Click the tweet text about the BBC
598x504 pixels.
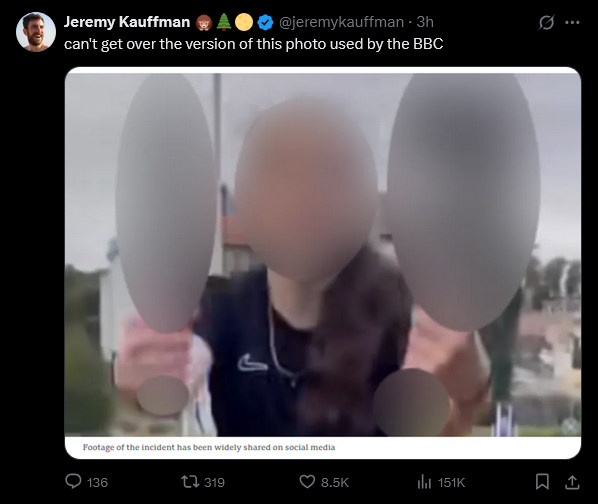254,44
